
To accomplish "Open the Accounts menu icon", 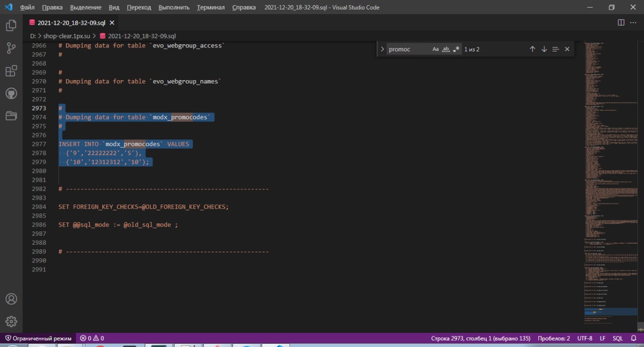I will 11,299.
